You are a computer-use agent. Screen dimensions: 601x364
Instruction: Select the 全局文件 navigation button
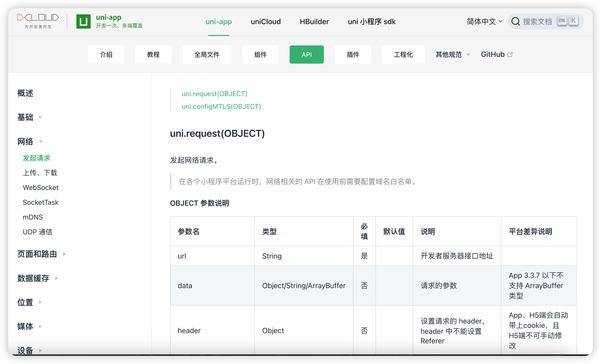(x=207, y=54)
